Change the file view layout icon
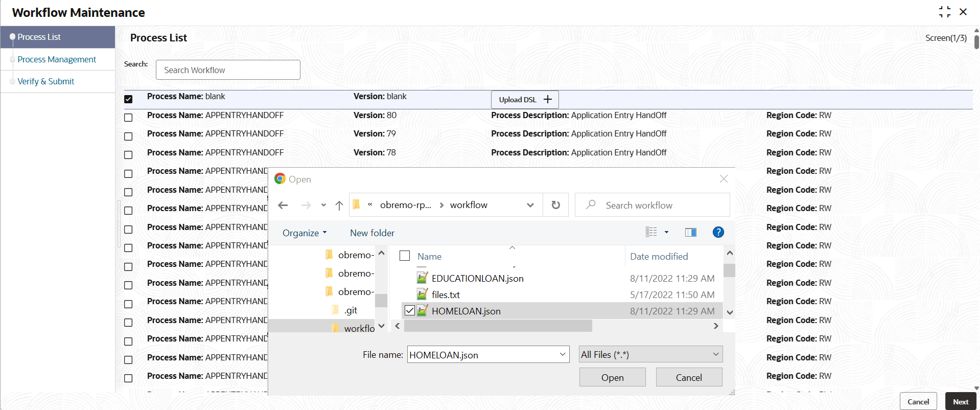Image resolution: width=980 pixels, height=410 pixels. point(651,232)
